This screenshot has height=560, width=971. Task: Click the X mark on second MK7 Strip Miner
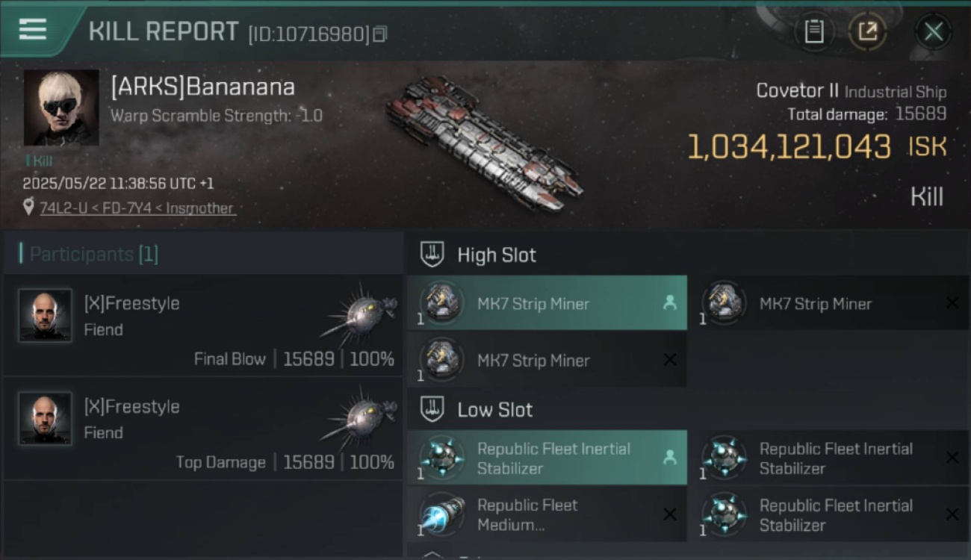pyautogui.click(x=952, y=303)
